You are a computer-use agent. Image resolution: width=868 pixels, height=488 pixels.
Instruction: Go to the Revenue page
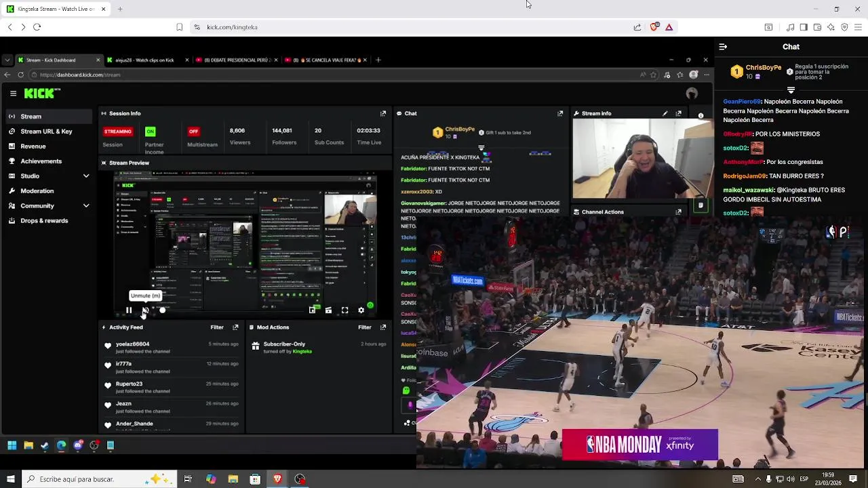point(47,146)
